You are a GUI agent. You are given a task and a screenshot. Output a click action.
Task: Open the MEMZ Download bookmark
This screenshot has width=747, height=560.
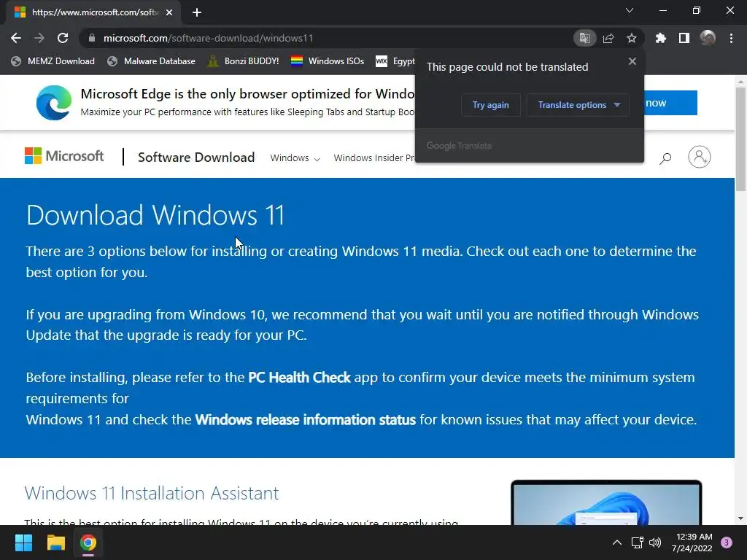coord(53,61)
